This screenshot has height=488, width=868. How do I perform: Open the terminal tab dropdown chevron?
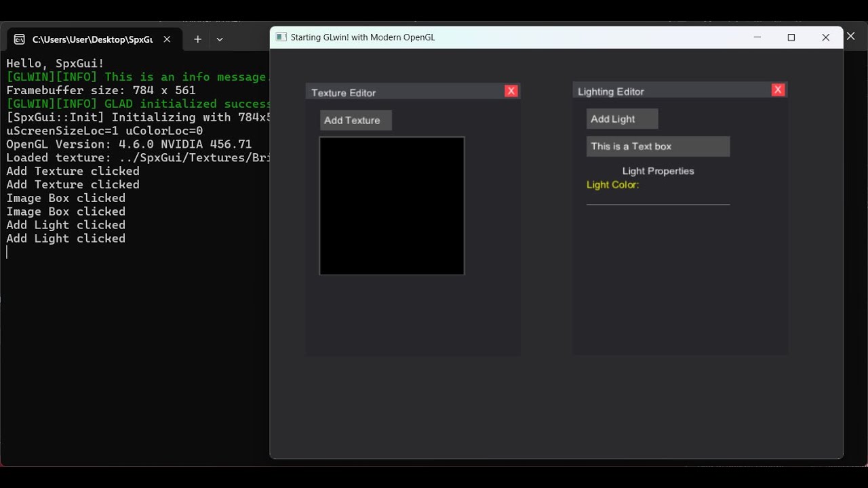tap(220, 39)
